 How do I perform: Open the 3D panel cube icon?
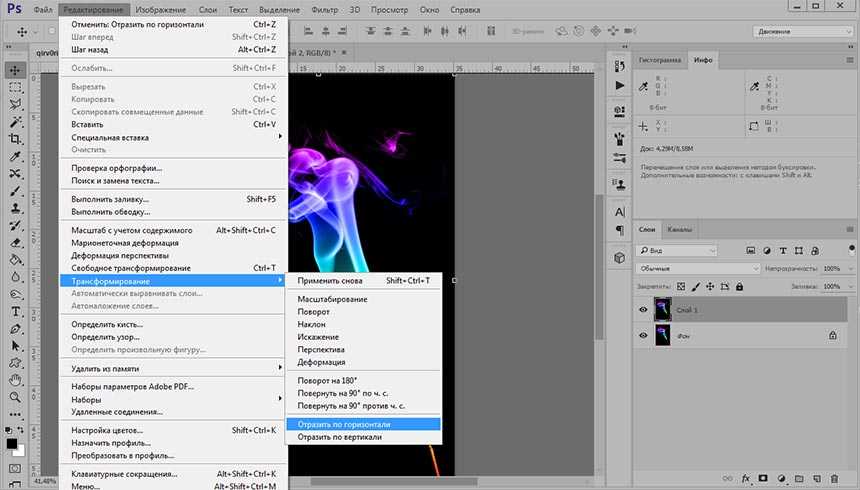coord(619,257)
